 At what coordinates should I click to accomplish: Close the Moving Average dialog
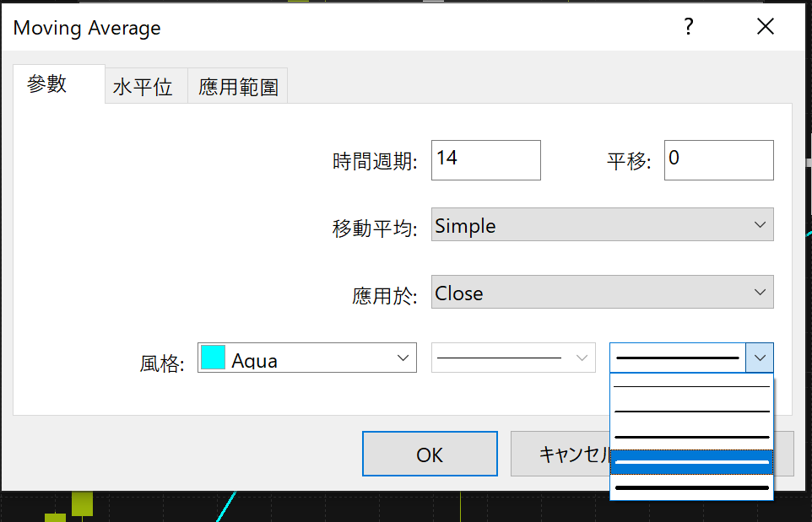(766, 26)
